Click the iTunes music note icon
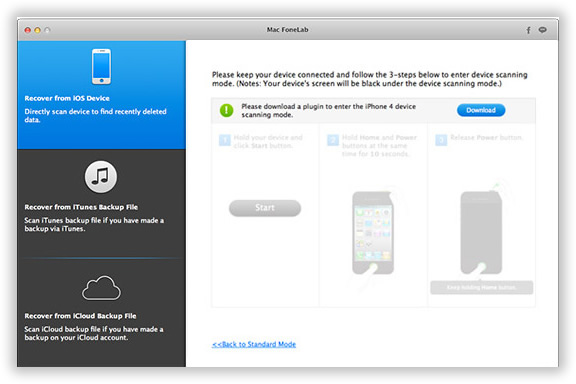 [x=101, y=177]
